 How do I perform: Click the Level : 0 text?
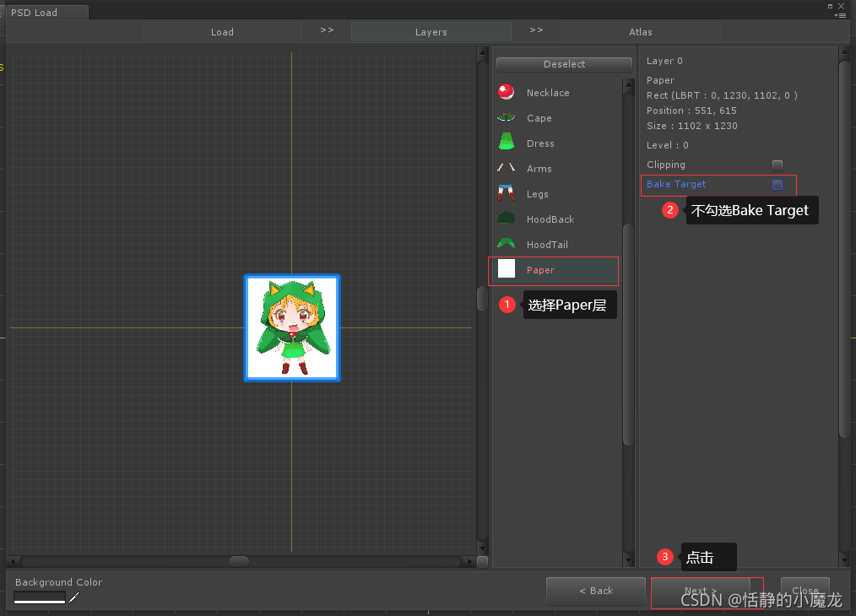pyautogui.click(x=667, y=145)
